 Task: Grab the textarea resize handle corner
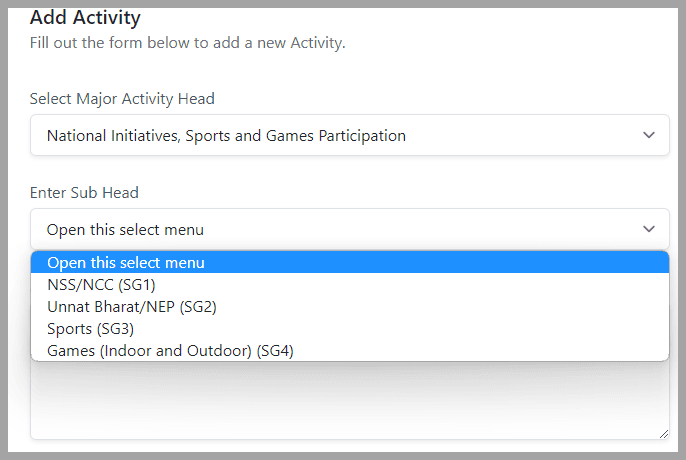coord(664,434)
